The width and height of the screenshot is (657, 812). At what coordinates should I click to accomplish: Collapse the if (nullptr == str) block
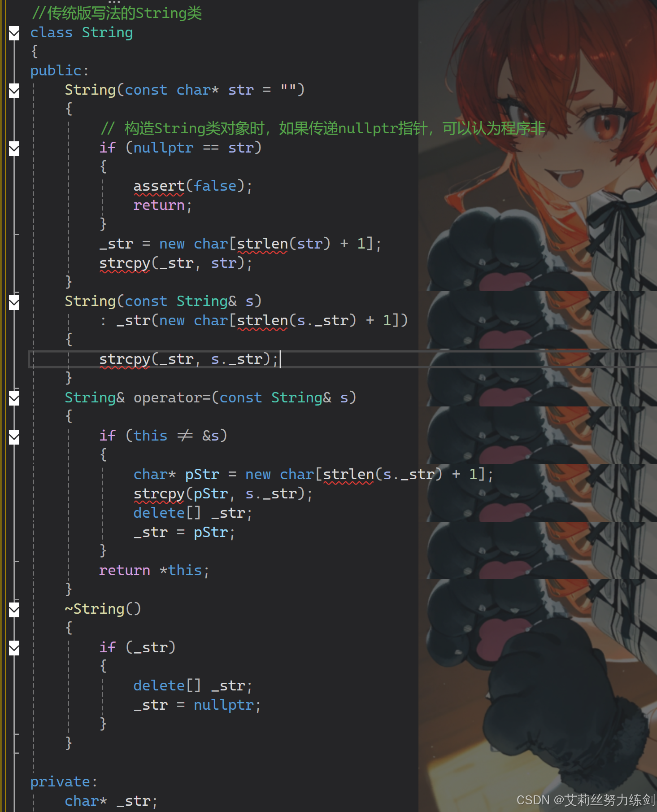[x=14, y=148]
